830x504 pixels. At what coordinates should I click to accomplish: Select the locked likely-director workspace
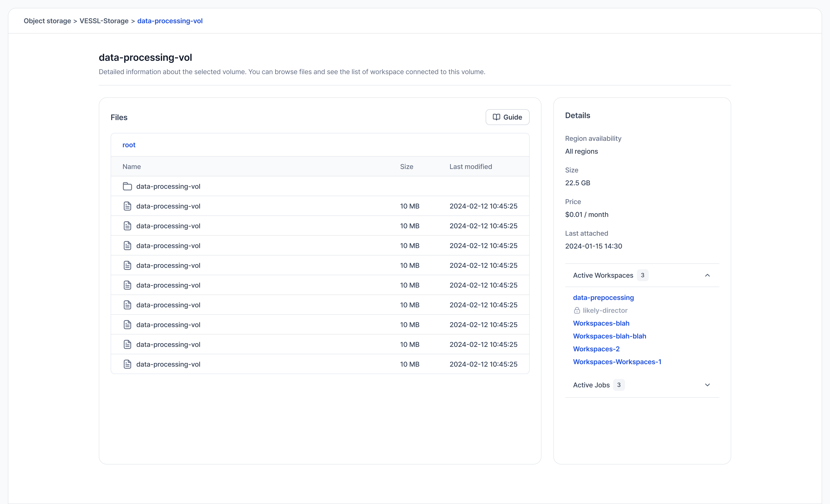[x=605, y=310]
